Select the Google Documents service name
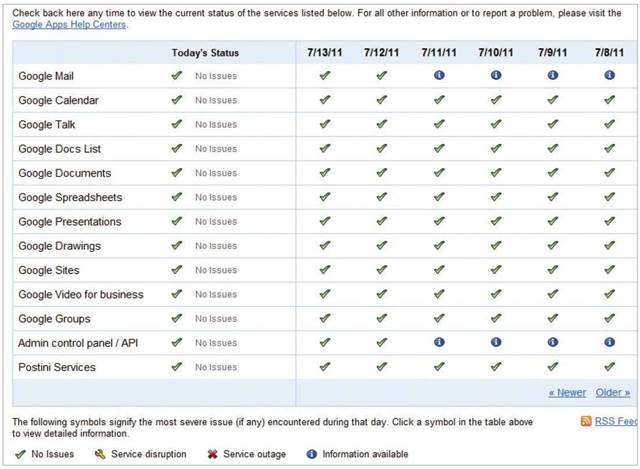This screenshot has width=640, height=469. tap(64, 173)
